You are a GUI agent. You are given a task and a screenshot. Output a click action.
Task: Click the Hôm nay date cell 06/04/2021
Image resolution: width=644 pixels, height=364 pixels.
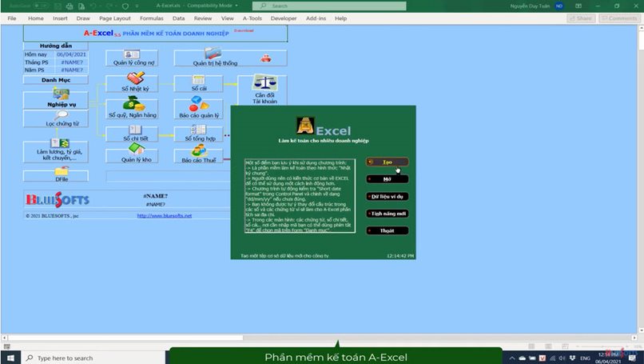tap(71, 54)
